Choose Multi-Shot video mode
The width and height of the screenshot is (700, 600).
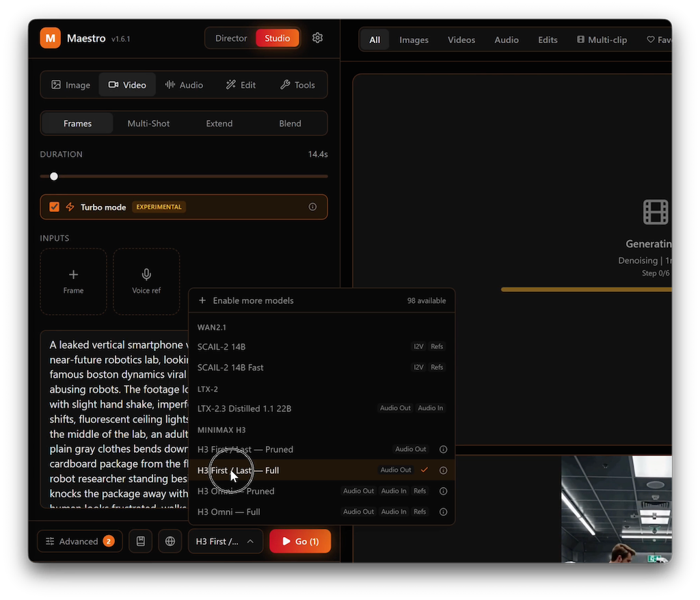(x=148, y=123)
